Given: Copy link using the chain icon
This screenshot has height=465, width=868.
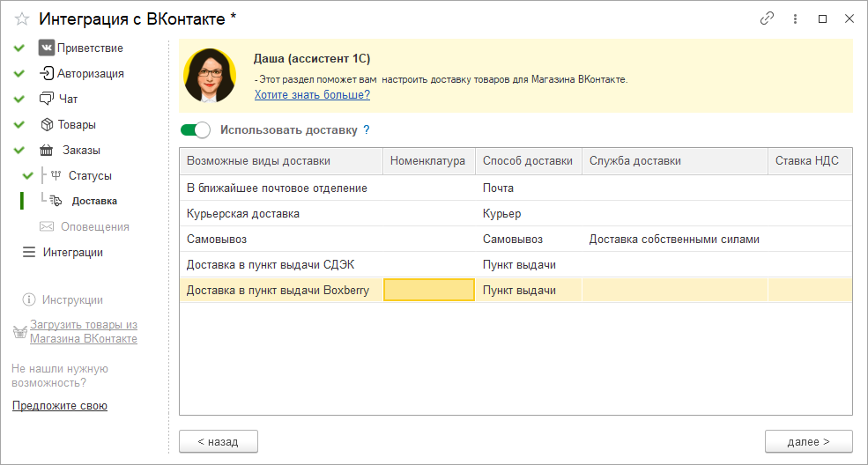Looking at the screenshot, I should click(x=767, y=18).
